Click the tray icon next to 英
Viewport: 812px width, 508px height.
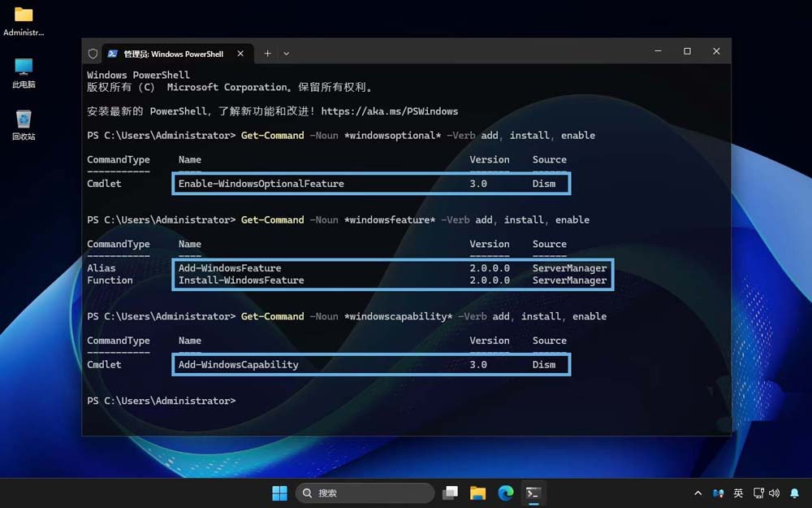pos(719,493)
